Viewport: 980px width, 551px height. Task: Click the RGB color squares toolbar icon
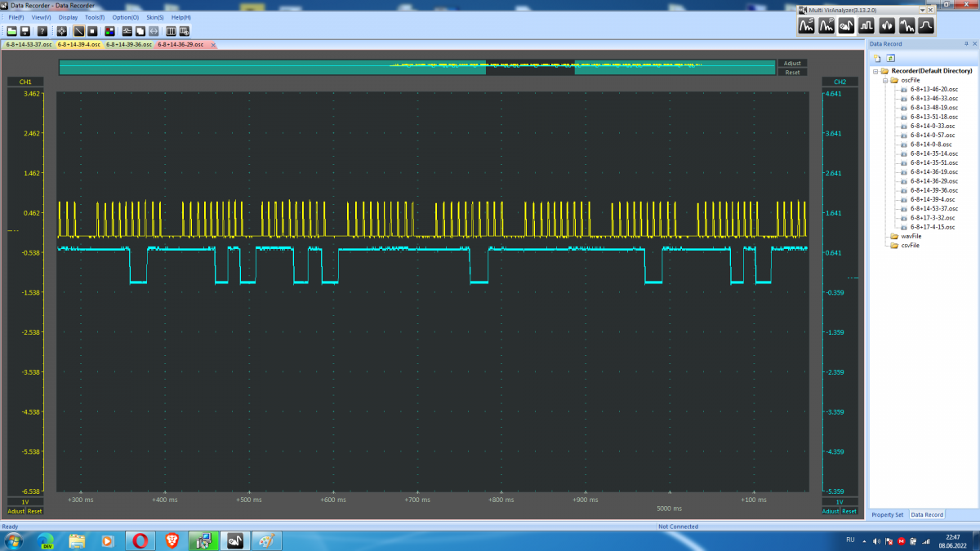point(109,30)
